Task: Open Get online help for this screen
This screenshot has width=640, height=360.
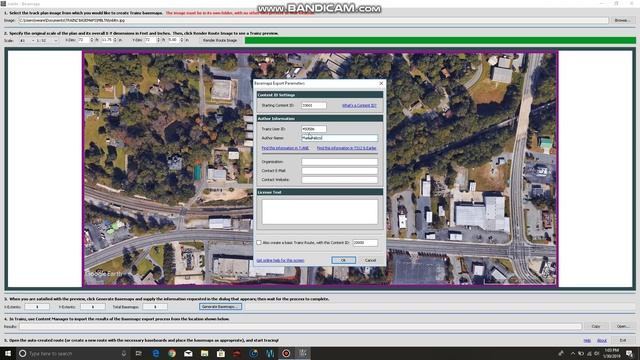Action: (280, 260)
